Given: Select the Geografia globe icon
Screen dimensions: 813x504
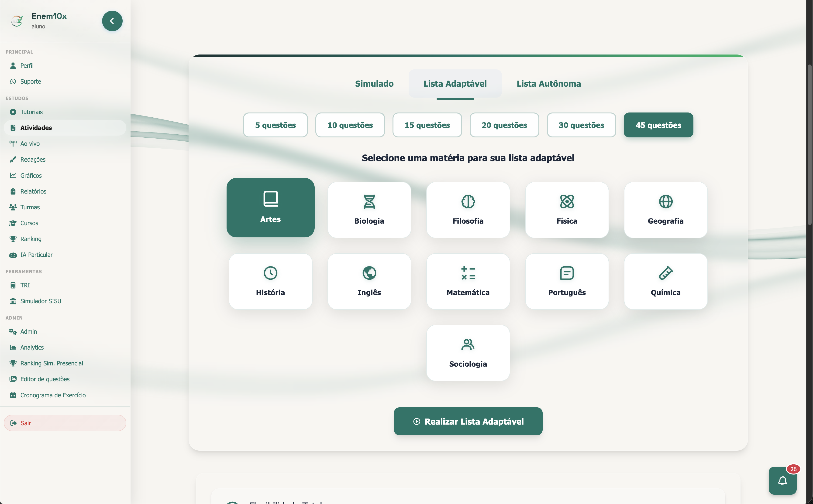Looking at the screenshot, I should click(x=665, y=201).
